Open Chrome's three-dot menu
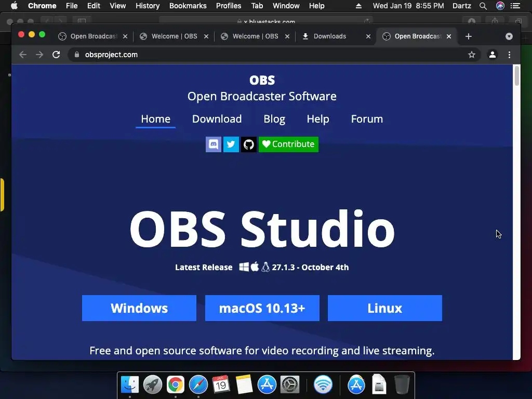532x399 pixels. tap(509, 55)
